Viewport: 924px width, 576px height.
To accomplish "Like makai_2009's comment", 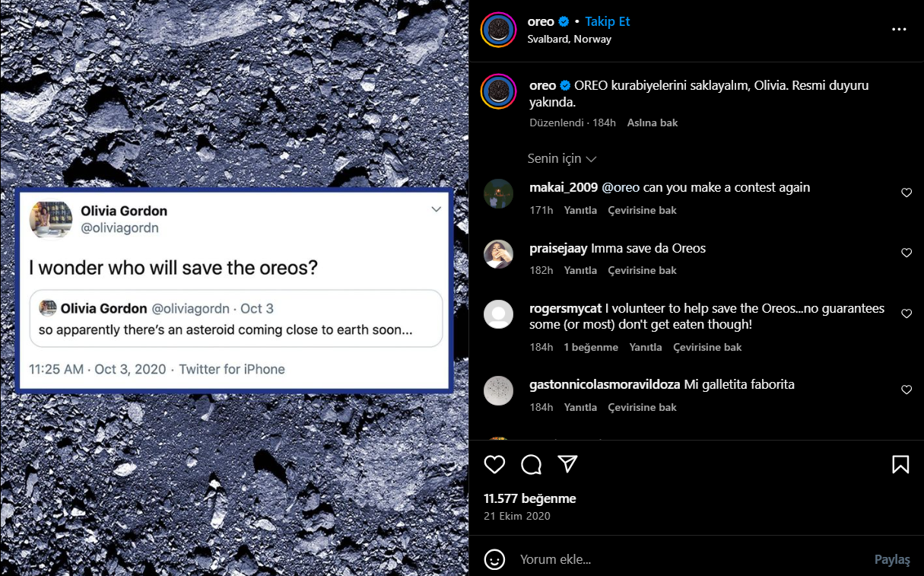I will click(906, 193).
